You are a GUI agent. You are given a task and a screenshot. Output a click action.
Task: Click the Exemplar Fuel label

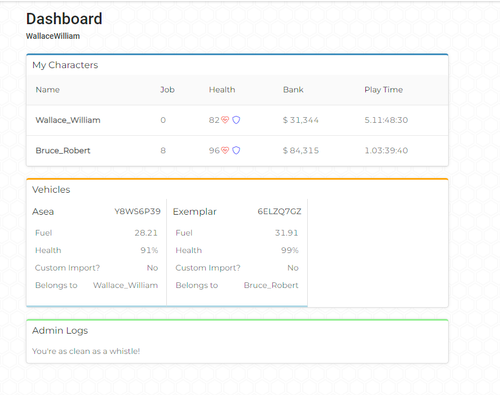(x=184, y=233)
